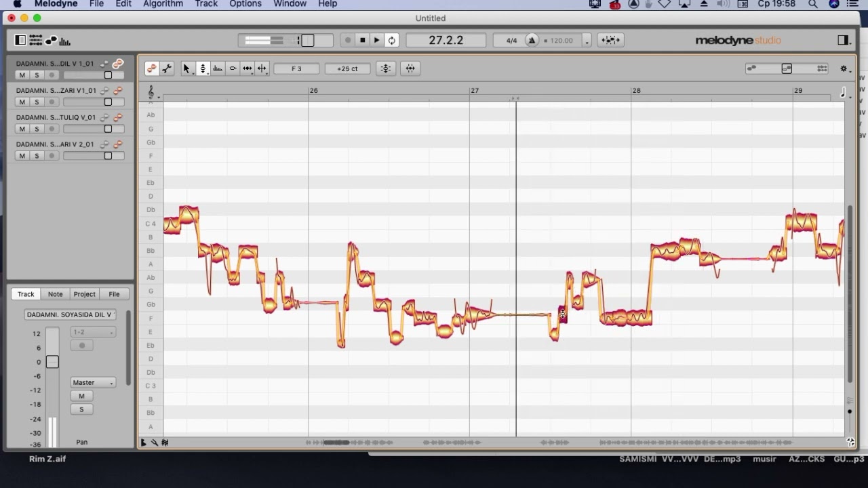This screenshot has height=488, width=868.
Task: Stop playback with the Stop button
Action: (x=363, y=41)
